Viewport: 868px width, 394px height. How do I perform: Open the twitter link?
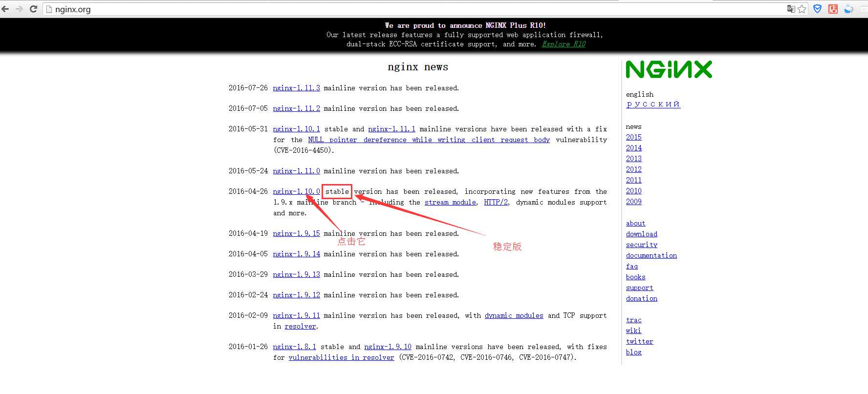(x=639, y=341)
